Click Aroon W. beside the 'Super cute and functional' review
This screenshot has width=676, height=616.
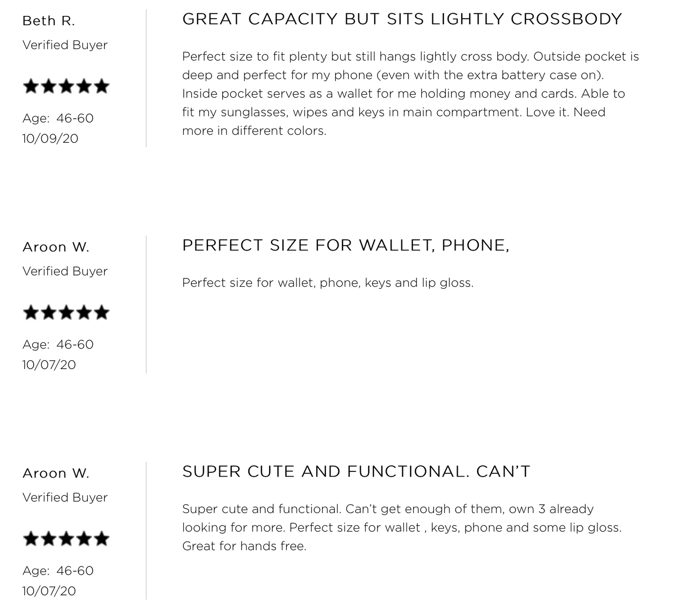(56, 473)
